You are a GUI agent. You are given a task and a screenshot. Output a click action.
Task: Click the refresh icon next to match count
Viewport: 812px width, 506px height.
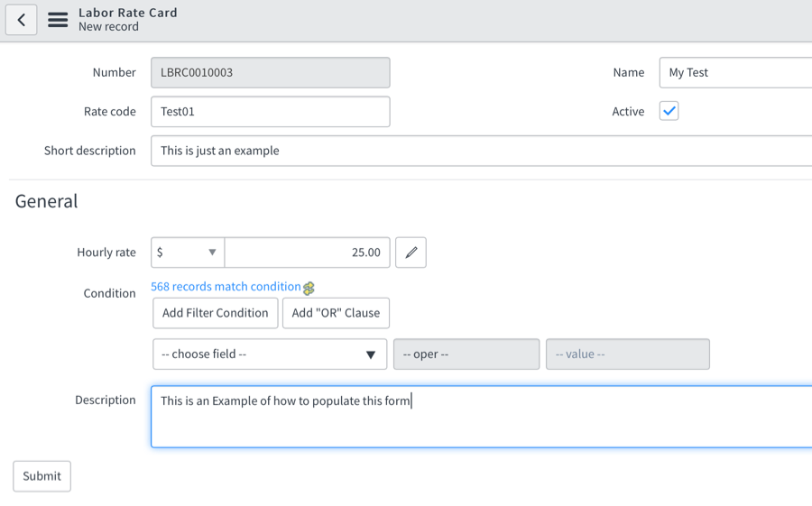309,289
